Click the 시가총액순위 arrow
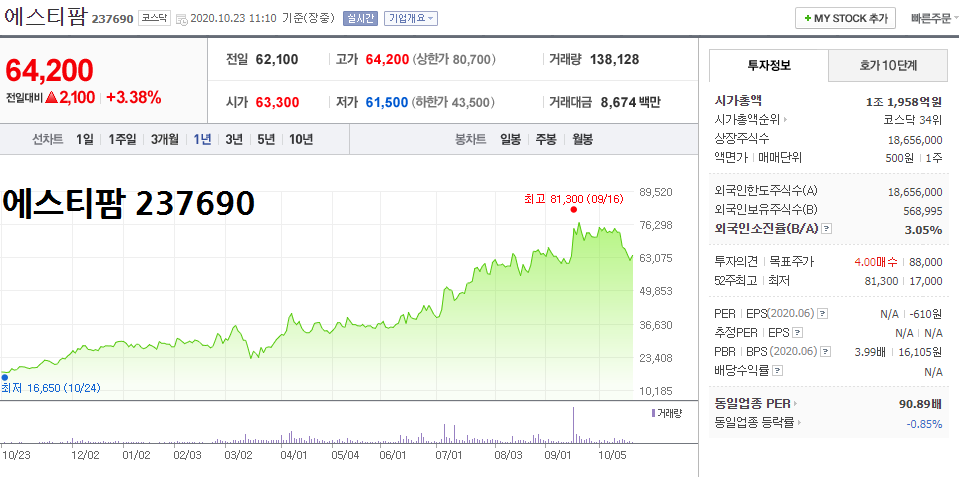Image resolution: width=962 pixels, height=477 pixels. [x=785, y=120]
